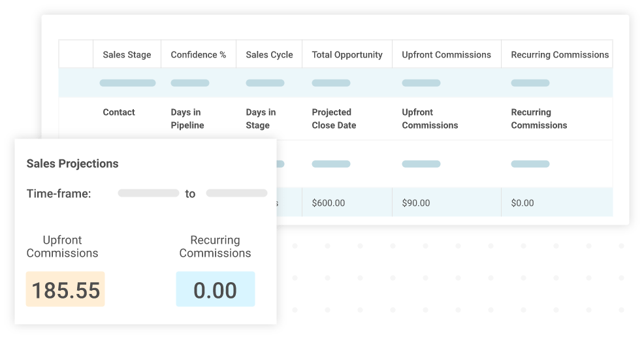Select the Confidence % column header
Viewport: 644px width, 339px height.
pos(199,55)
